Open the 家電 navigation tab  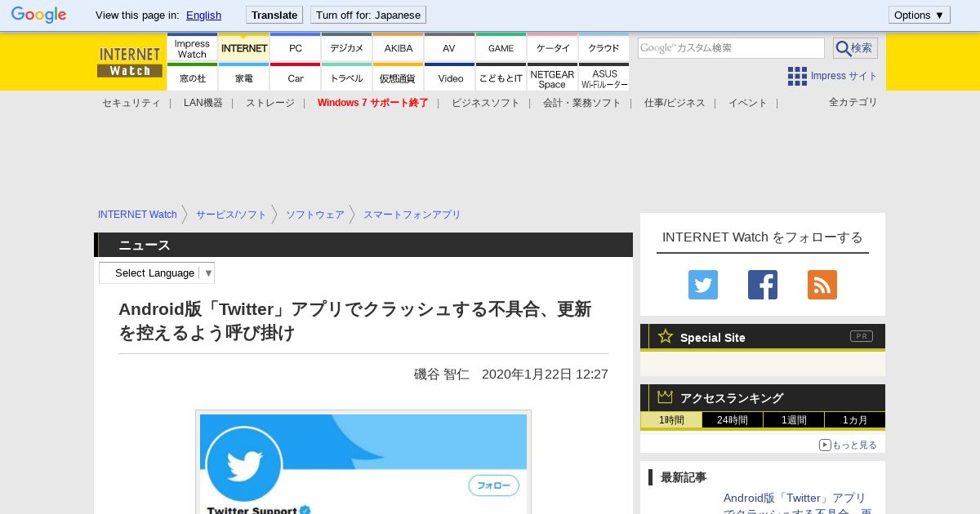pyautogui.click(x=244, y=78)
